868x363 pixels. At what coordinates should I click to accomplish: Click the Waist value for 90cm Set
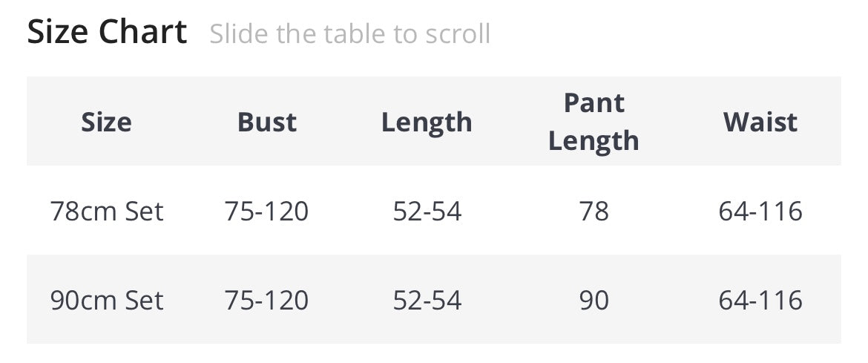point(760,300)
